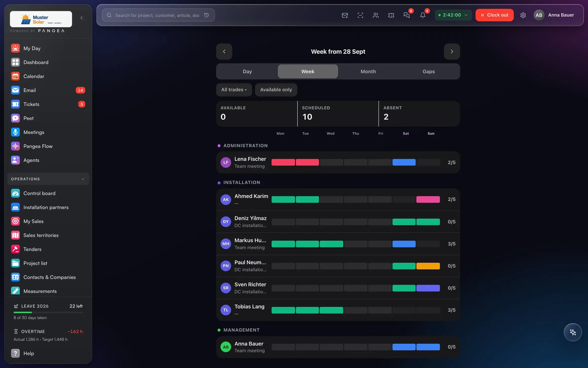The width and height of the screenshot is (588, 368).
Task: Open chat messages with 6 badge
Action: tap(407, 15)
